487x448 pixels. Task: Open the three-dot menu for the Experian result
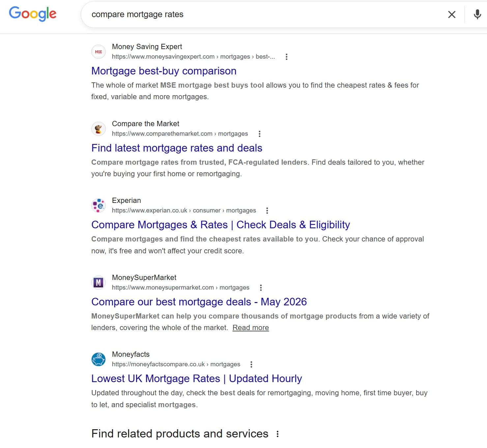click(x=267, y=210)
